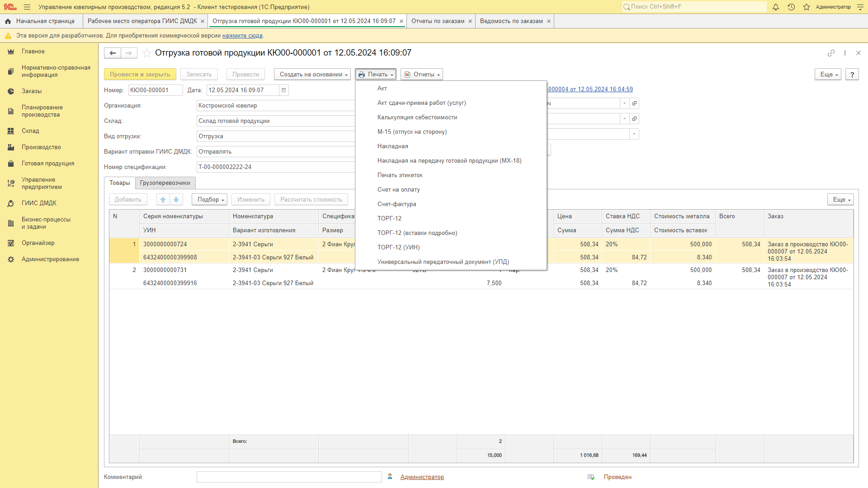Switch to Рабочее место оператора ГИИС ДМДК tab
The height and width of the screenshot is (488, 868).
pos(142,21)
